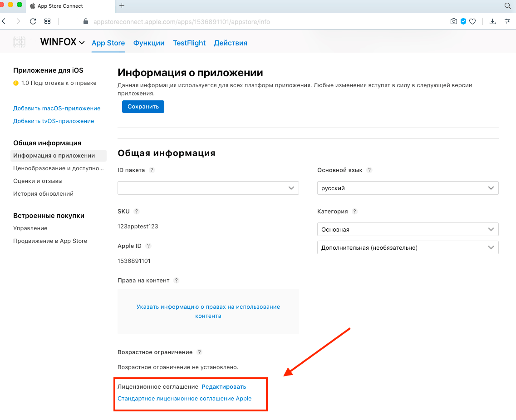Click help icon next to Возрастное ограничение
This screenshot has height=420, width=516.
(x=199, y=352)
